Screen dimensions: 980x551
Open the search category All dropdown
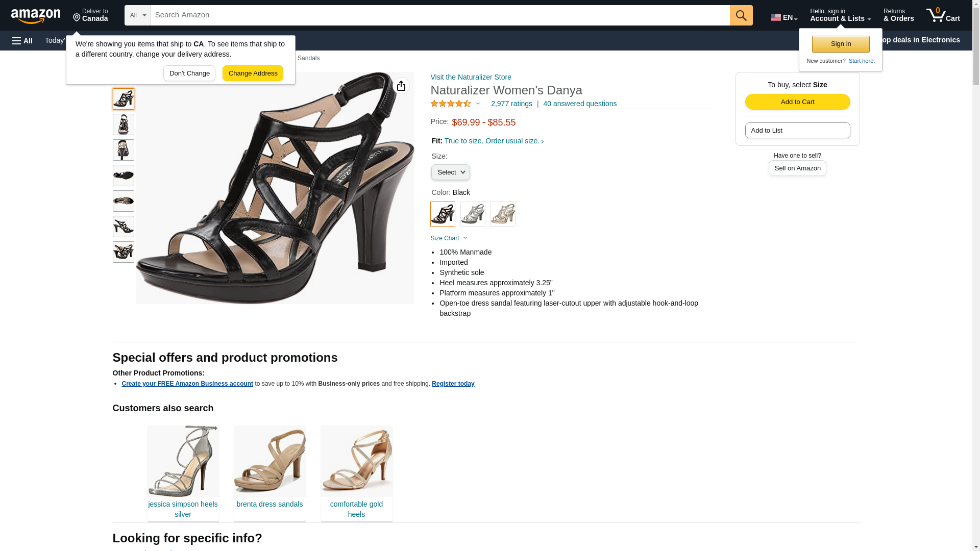click(137, 15)
